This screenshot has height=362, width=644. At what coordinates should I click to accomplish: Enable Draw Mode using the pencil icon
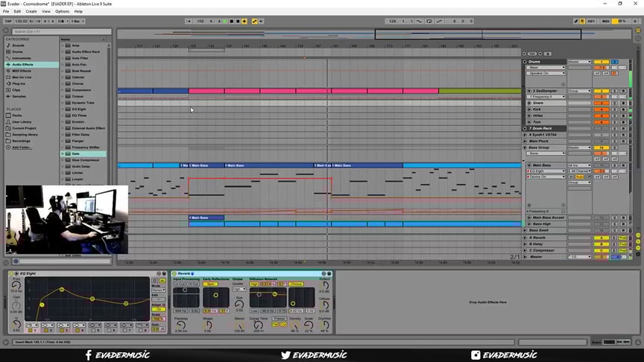point(576,21)
